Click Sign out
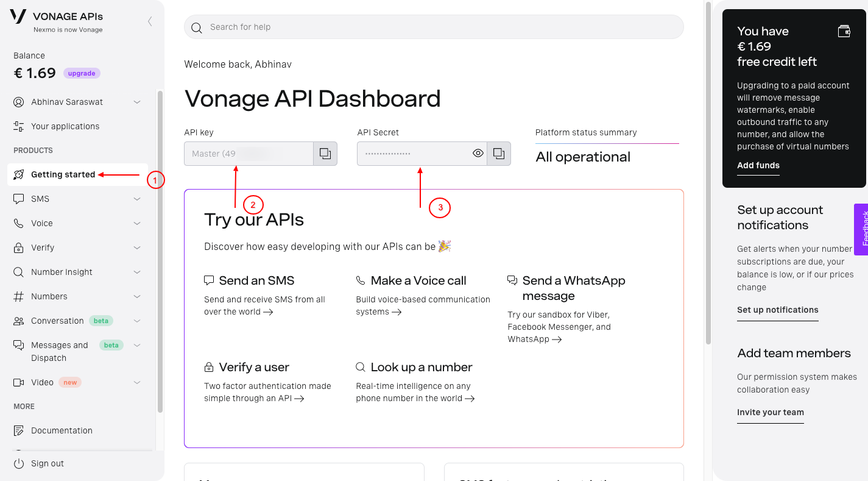 48,463
